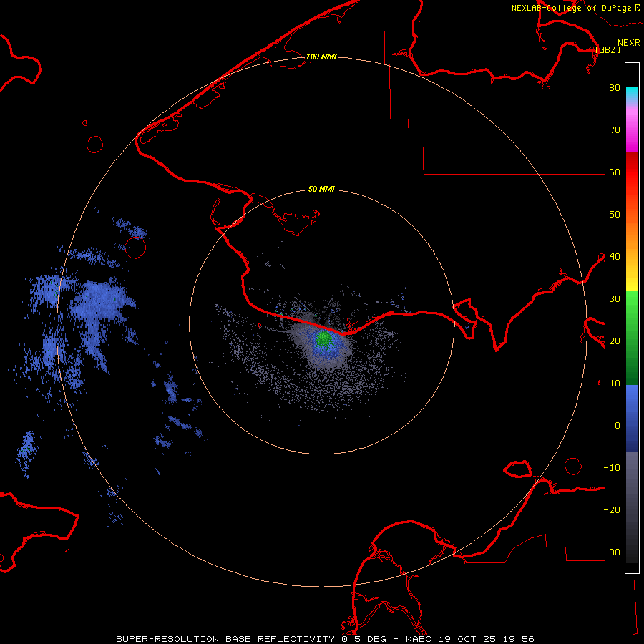The height and width of the screenshot is (644, 644).
Task: Click the 30 value on dBZ scale
Action: pos(615,299)
